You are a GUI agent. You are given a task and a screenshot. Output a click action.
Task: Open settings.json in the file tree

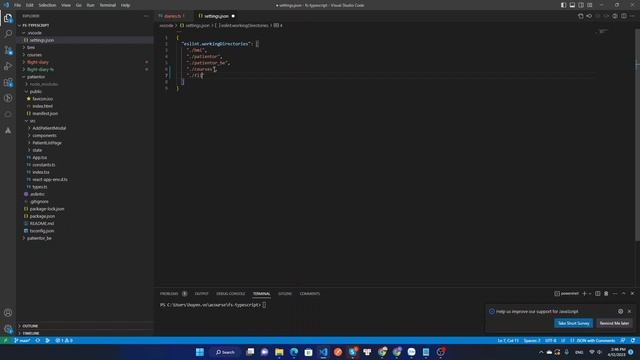point(42,40)
